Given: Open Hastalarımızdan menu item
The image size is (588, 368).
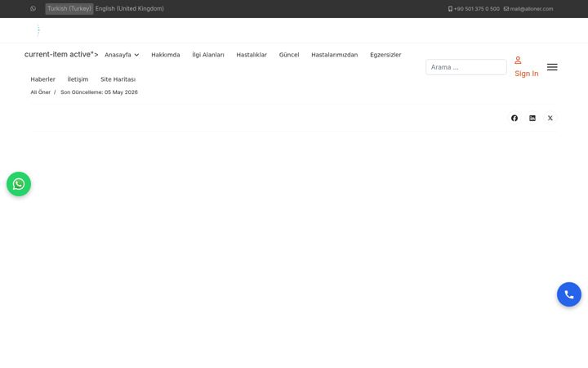Looking at the screenshot, I should [335, 55].
